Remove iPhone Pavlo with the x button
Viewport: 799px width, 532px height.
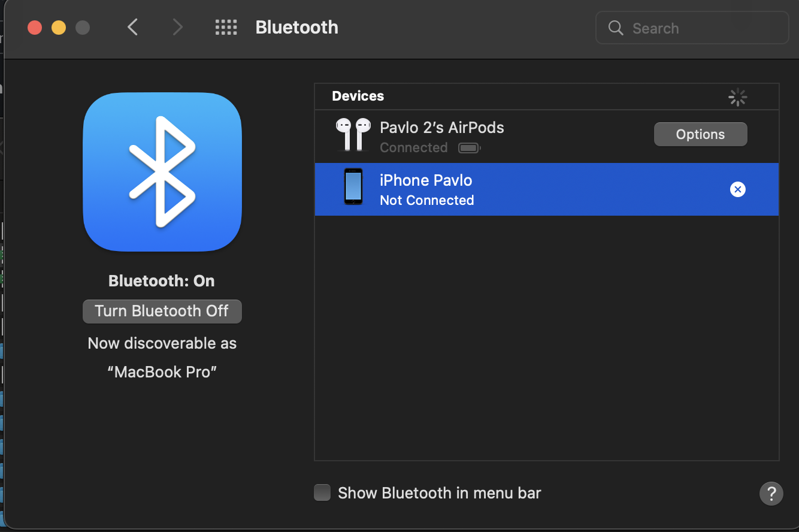(737, 189)
